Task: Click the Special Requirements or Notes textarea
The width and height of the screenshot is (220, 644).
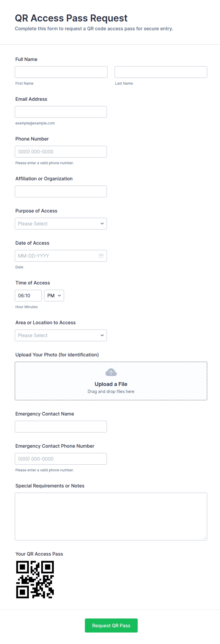Action: [x=111, y=517]
